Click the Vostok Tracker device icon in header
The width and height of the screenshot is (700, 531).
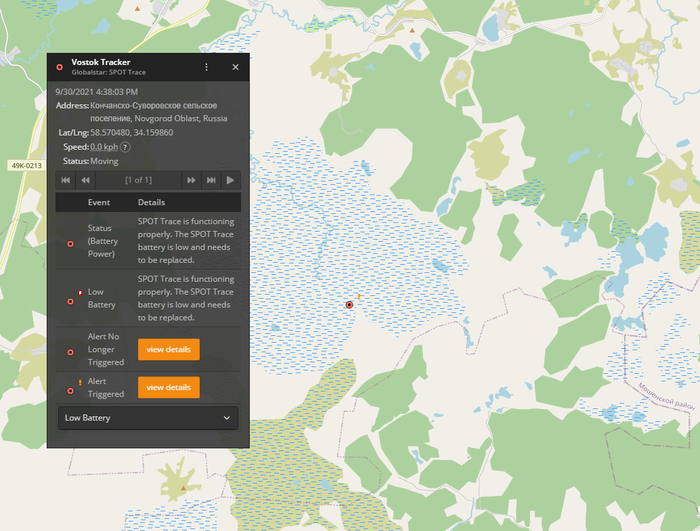point(59,67)
